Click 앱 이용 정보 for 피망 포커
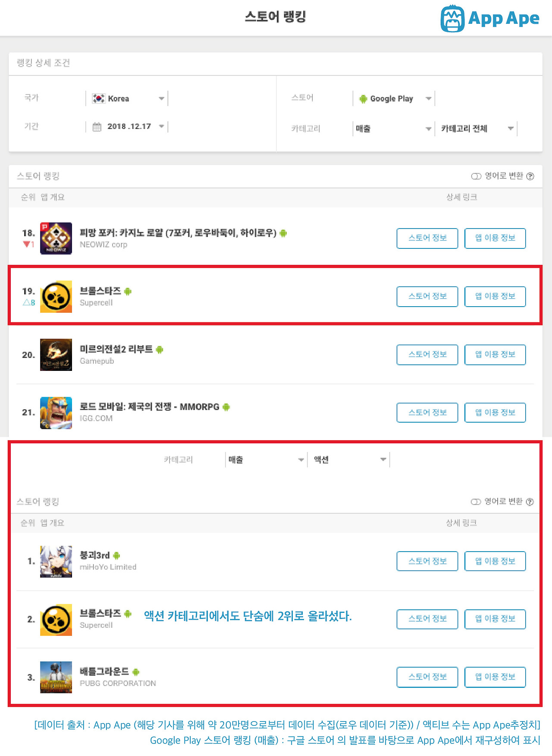This screenshot has width=552, height=756. point(495,238)
